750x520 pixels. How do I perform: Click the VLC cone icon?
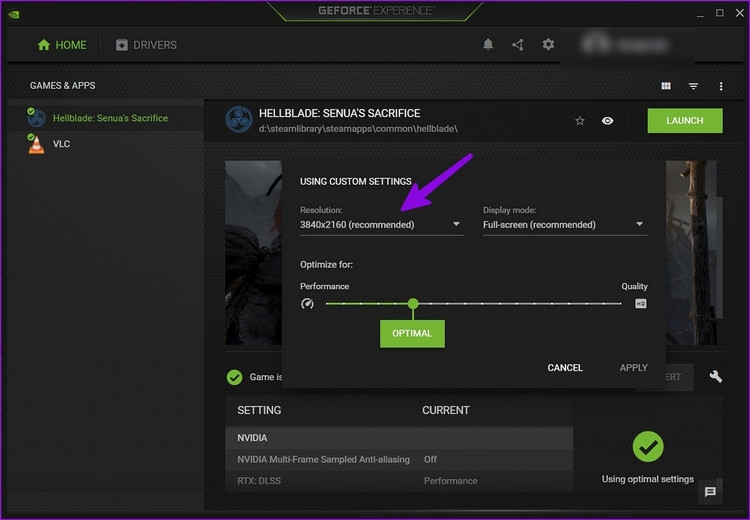coord(36,144)
